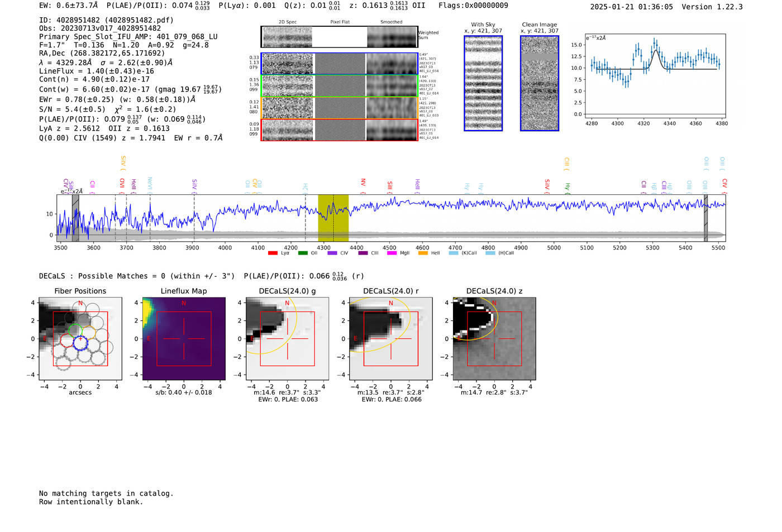Viewport: 782px width, 532px height.
Task: Click the hatched gray band near 3550 Å
Action: click(75, 218)
